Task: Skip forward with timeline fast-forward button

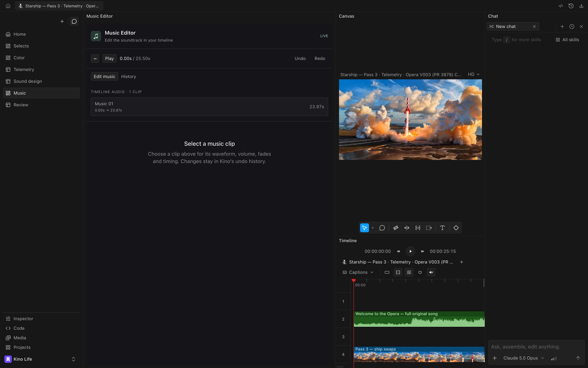Action: pyautogui.click(x=422, y=251)
